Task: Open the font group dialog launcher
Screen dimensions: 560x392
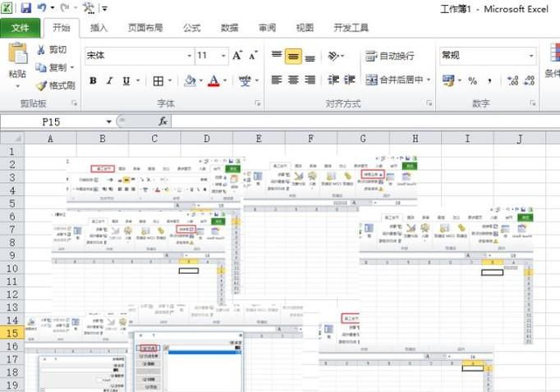Action: click(258, 103)
